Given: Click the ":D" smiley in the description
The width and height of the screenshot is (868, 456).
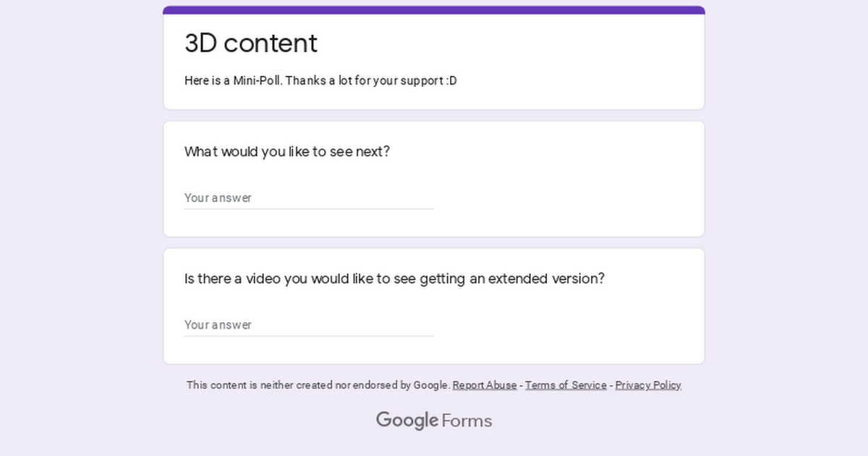Looking at the screenshot, I should (452, 80).
